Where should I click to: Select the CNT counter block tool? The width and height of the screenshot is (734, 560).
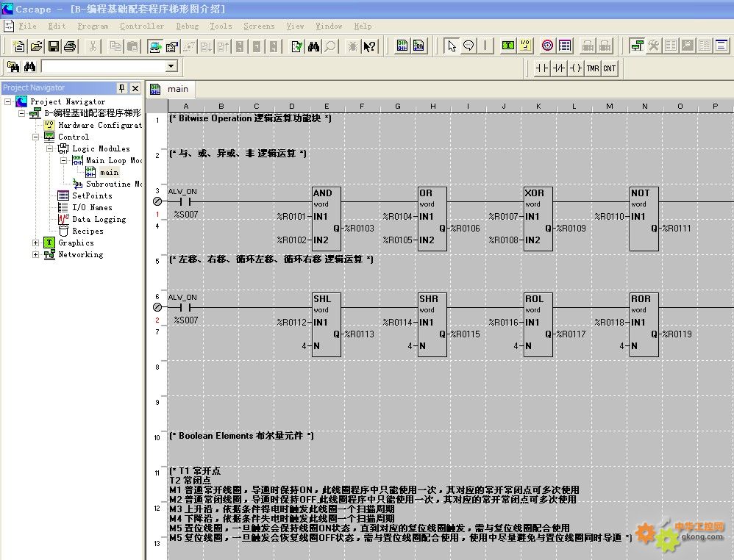[610, 68]
